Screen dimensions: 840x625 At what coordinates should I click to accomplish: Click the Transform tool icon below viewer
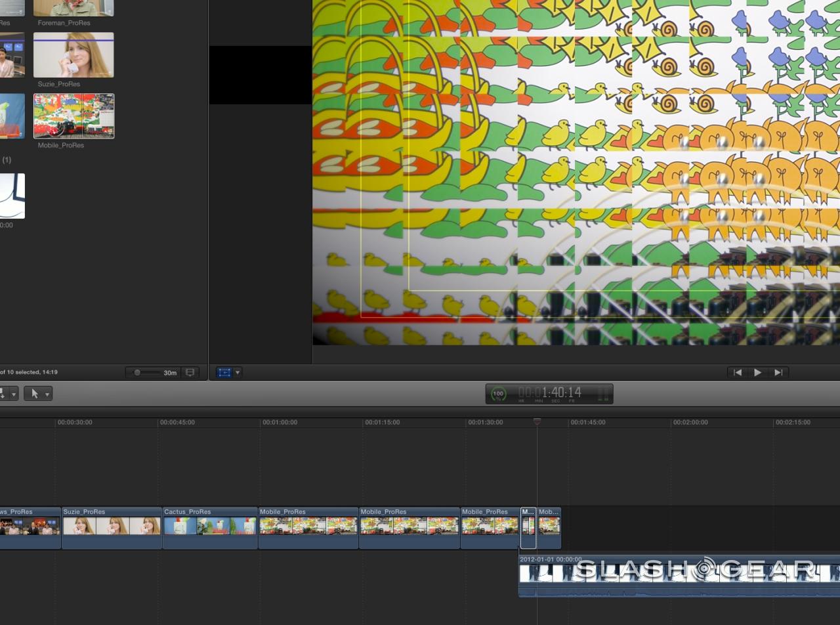[x=224, y=372]
